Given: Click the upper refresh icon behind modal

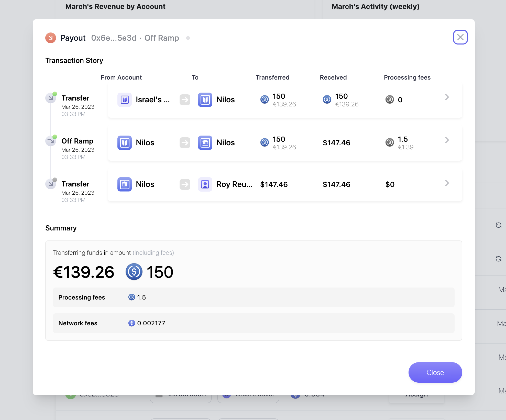Looking at the screenshot, I should (x=498, y=225).
